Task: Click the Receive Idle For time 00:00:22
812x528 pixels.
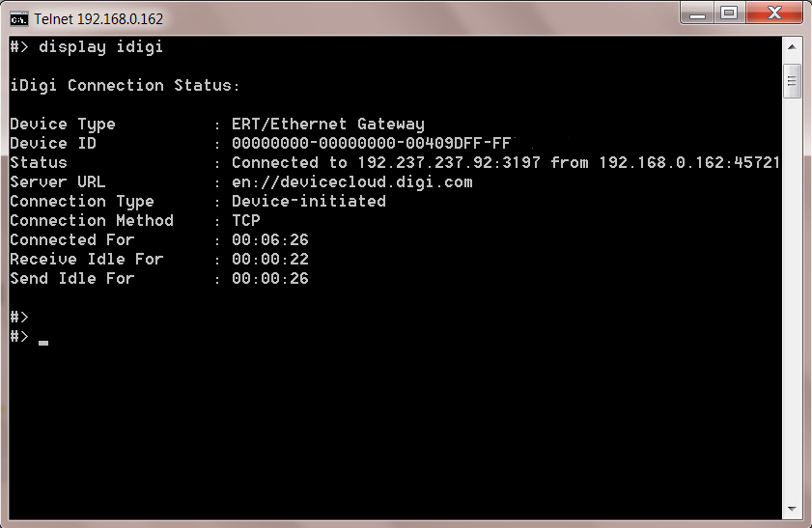Action: pyautogui.click(x=269, y=260)
